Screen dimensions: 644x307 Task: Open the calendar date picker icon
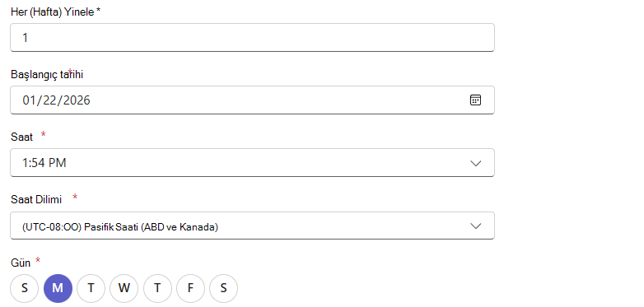(x=475, y=100)
